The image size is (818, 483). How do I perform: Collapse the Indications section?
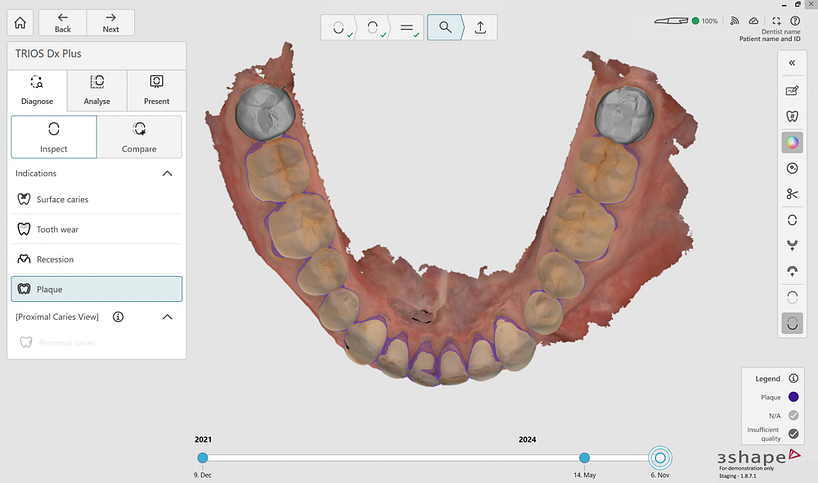click(167, 173)
